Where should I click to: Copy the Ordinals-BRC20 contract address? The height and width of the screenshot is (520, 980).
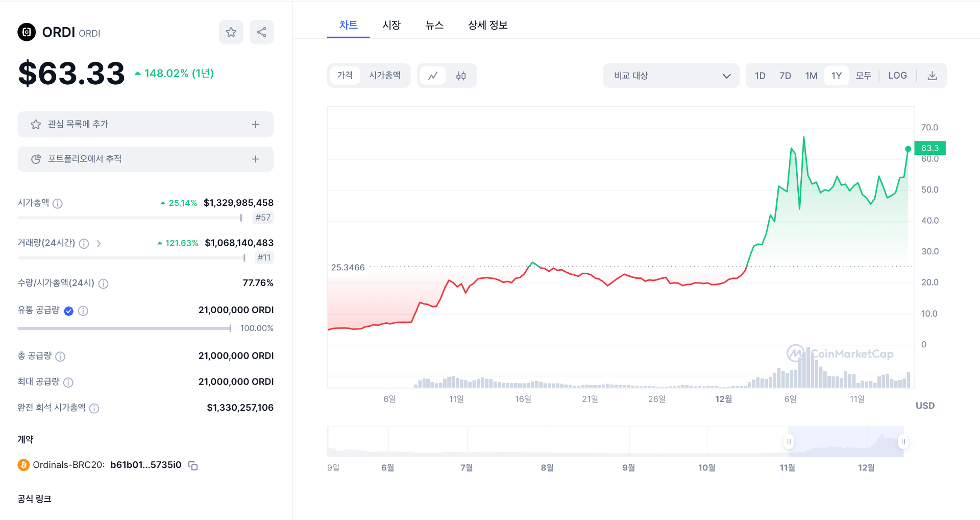pos(193,465)
